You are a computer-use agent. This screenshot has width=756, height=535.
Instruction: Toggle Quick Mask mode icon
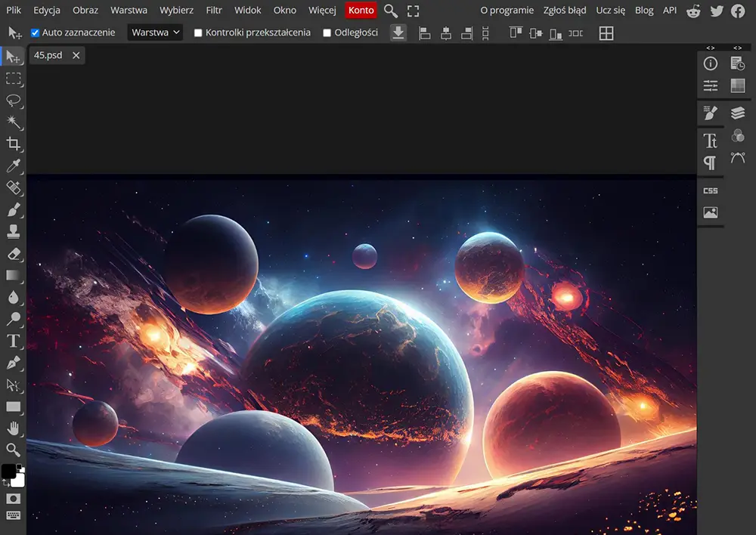point(13,499)
